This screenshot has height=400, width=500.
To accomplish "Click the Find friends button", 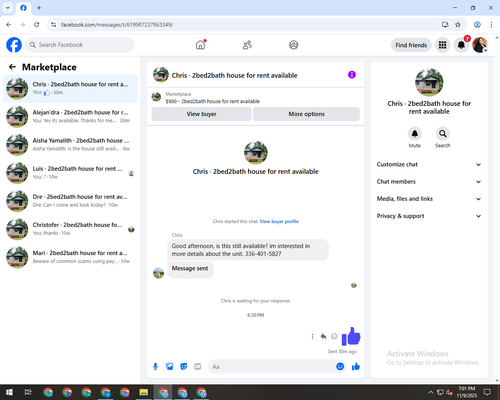I will coord(411,45).
